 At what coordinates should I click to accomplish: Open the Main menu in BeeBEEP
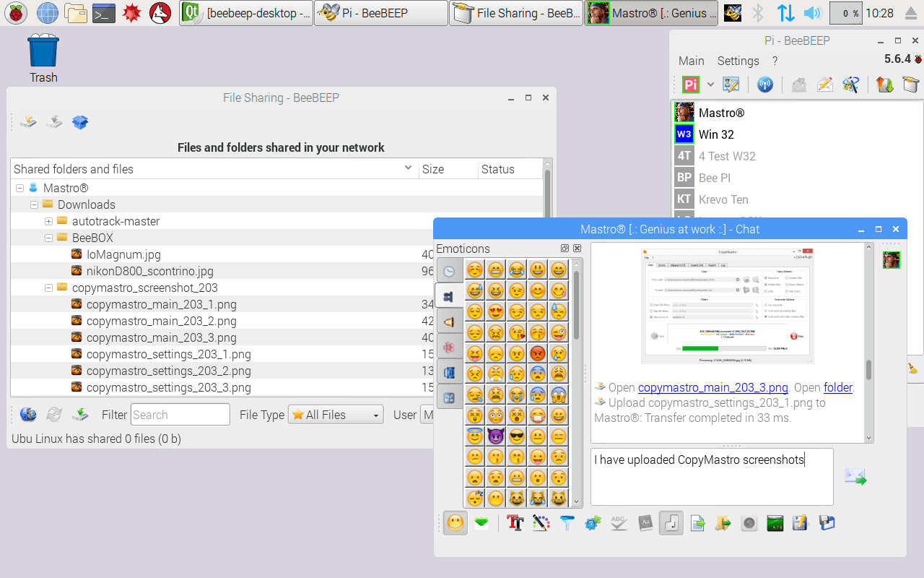point(692,61)
